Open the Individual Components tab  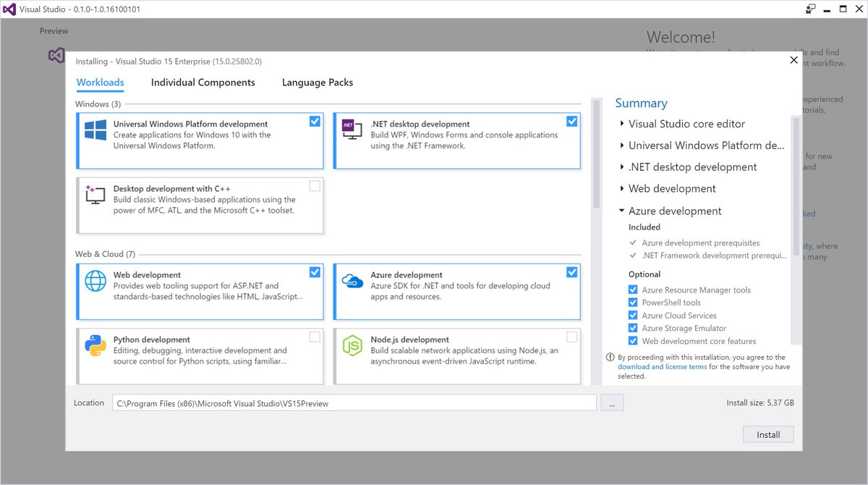tap(203, 83)
